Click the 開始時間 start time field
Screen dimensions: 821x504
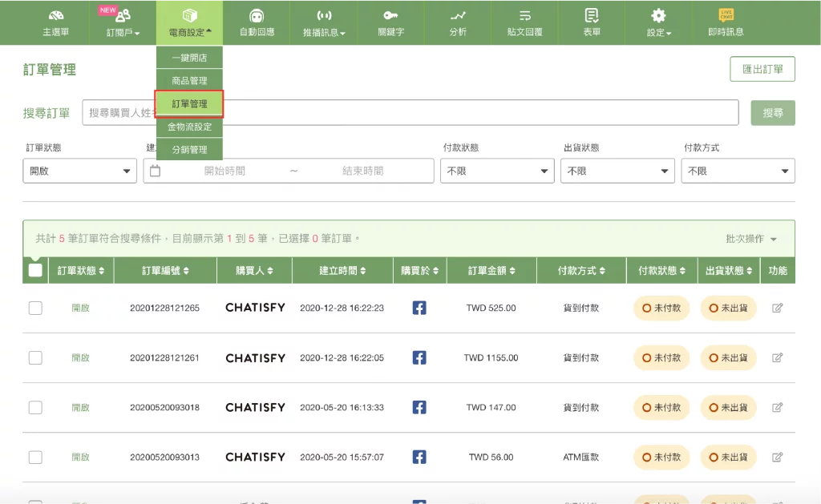pyautogui.click(x=224, y=171)
